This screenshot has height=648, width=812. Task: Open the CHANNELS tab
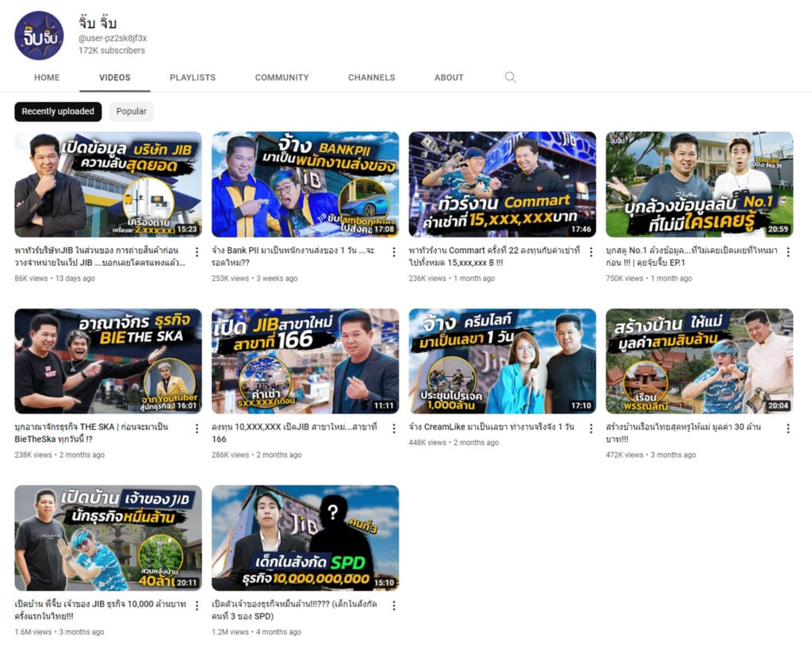pos(371,78)
